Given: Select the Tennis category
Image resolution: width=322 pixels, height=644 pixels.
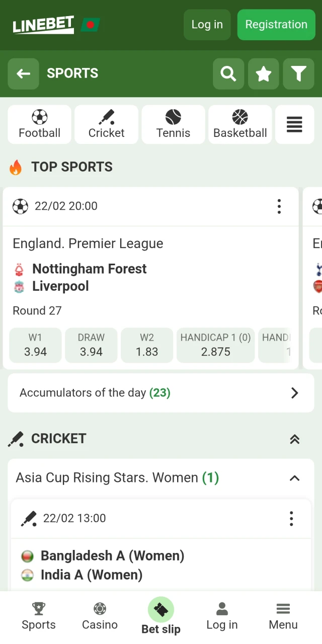Looking at the screenshot, I should [x=173, y=124].
